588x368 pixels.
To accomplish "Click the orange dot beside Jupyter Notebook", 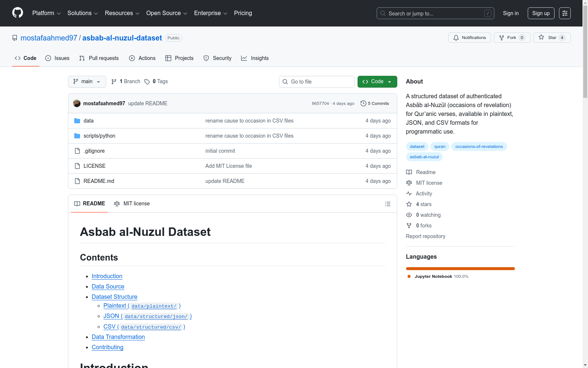I will [409, 276].
